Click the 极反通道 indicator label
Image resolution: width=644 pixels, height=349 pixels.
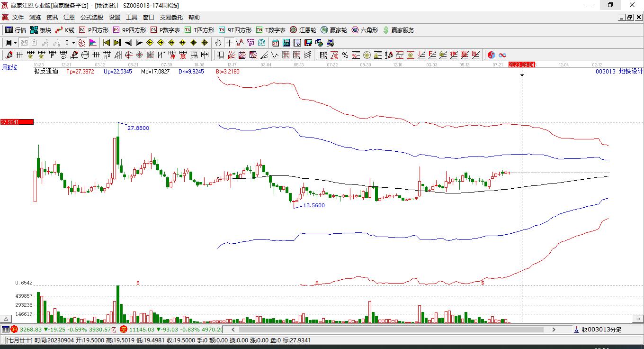(46, 72)
